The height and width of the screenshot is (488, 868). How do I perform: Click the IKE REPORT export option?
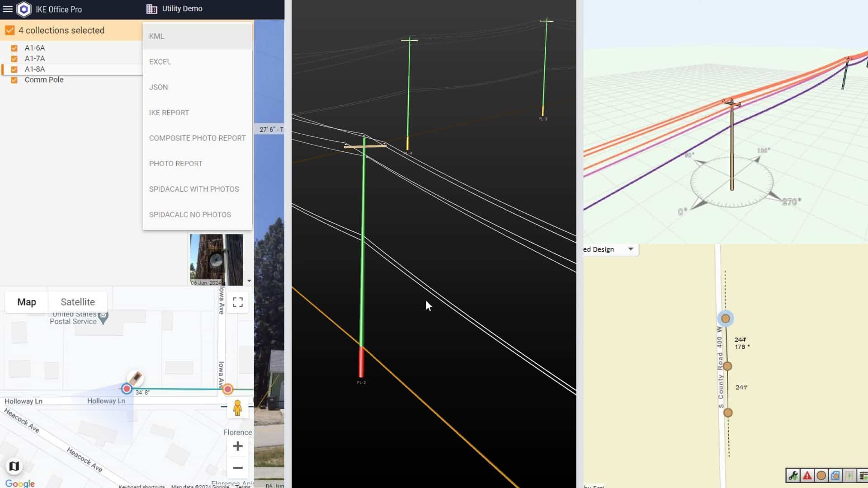[x=169, y=113]
